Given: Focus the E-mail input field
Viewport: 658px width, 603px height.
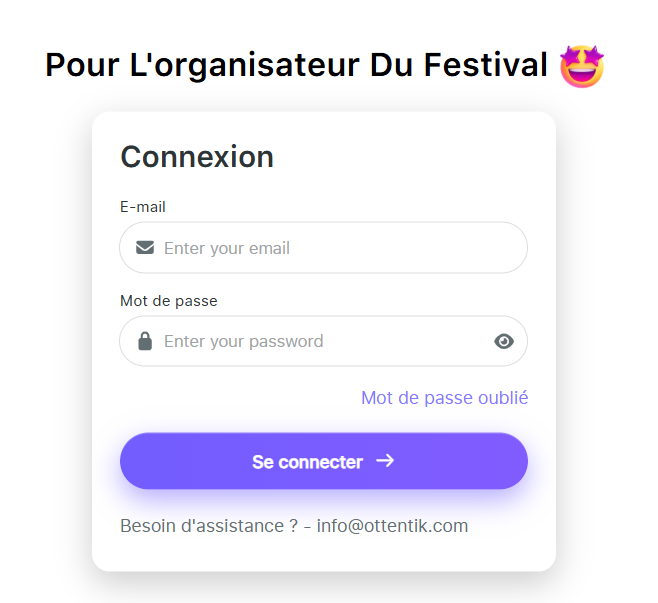Looking at the screenshot, I should pyautogui.click(x=340, y=248).
